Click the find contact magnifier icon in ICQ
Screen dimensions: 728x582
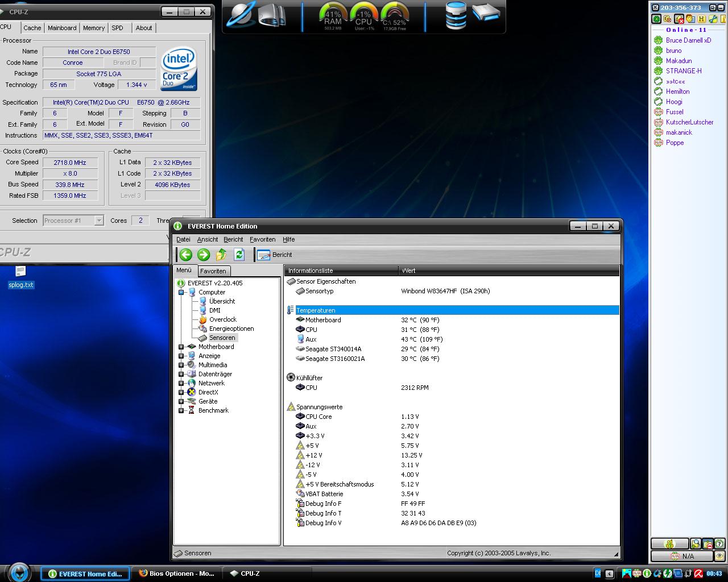pyautogui.click(x=696, y=544)
